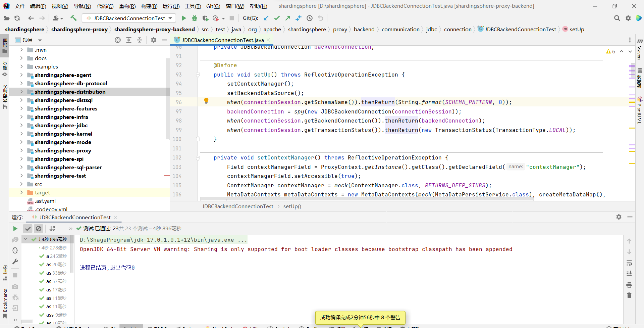Click the profiler run icon
The height and width of the screenshot is (328, 644).
pos(216,18)
